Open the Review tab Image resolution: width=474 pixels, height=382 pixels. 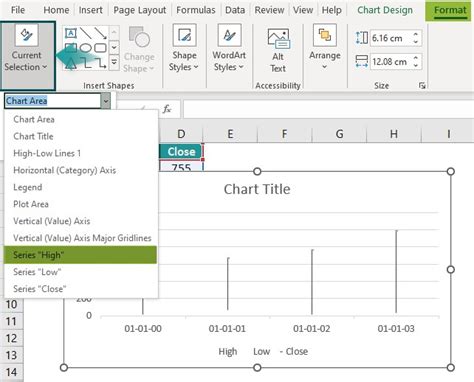pos(269,10)
